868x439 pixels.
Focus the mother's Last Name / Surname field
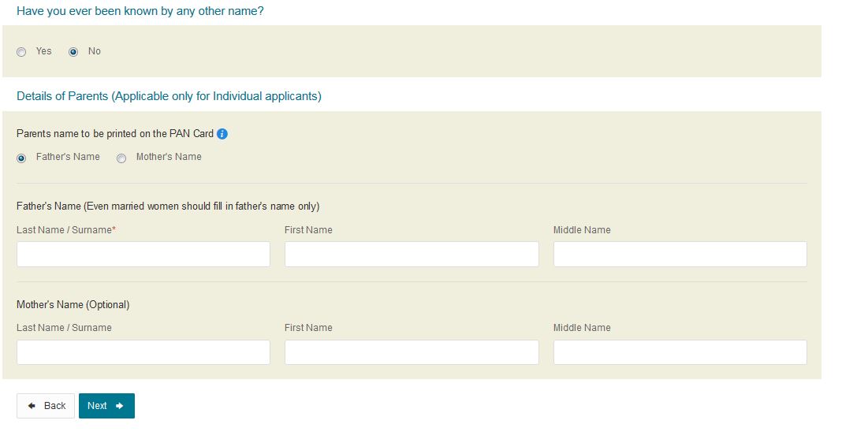click(x=143, y=352)
